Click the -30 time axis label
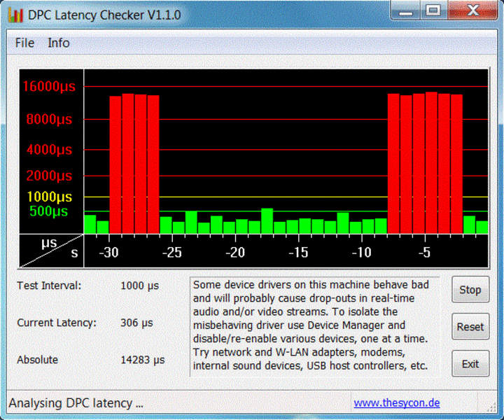The height and width of the screenshot is (420, 504). (109, 253)
